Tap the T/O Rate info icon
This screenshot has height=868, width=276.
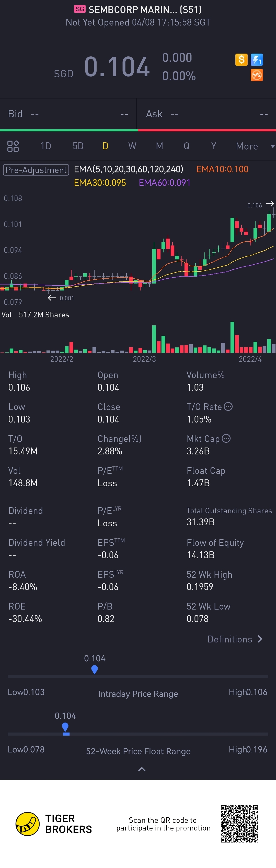tap(228, 406)
